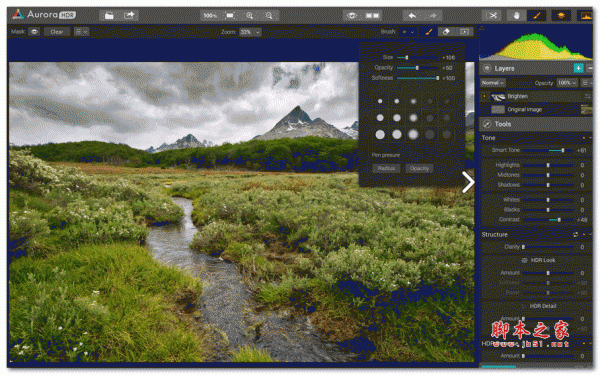Click the zoom out magnifier
This screenshot has height=375, width=600.
[x=269, y=16]
